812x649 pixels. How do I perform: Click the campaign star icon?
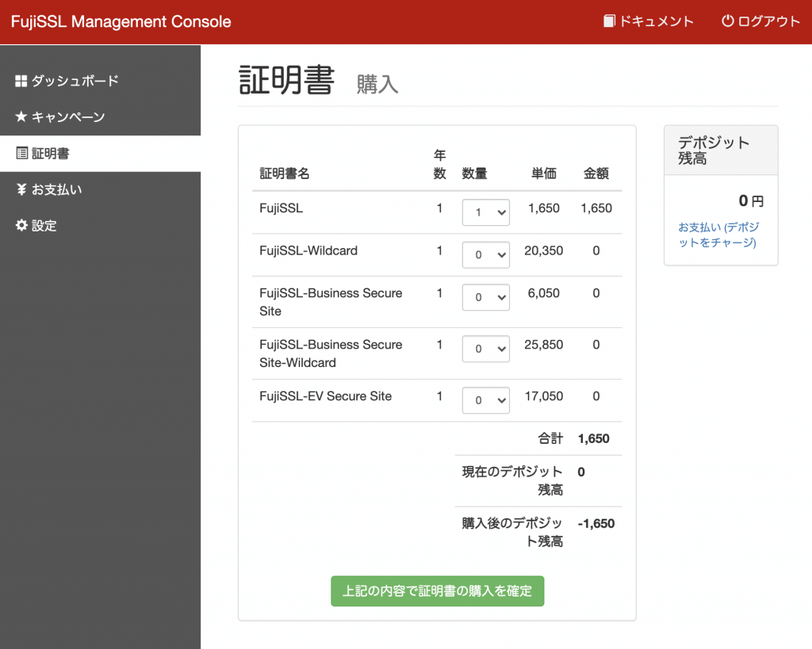click(21, 117)
